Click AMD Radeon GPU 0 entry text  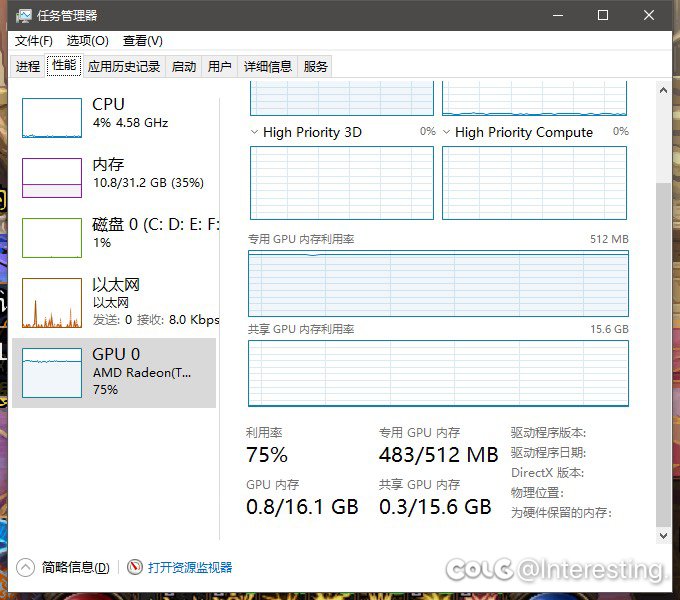pos(142,373)
